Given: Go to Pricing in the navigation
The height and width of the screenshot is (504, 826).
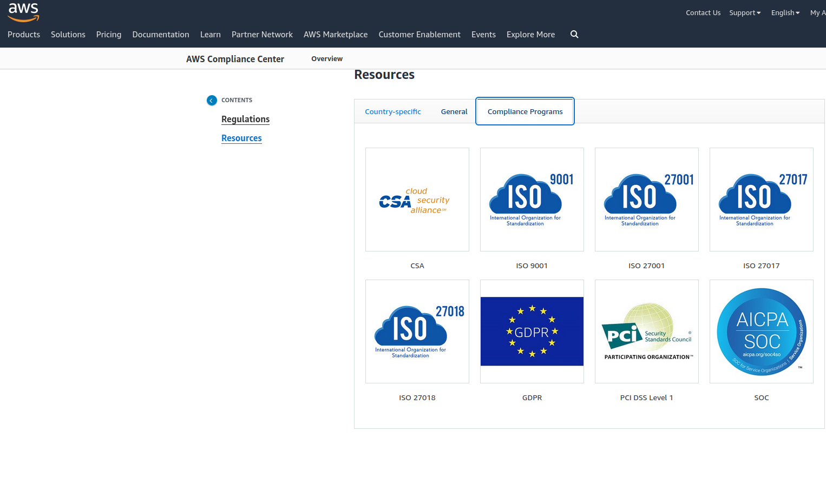Looking at the screenshot, I should (109, 34).
